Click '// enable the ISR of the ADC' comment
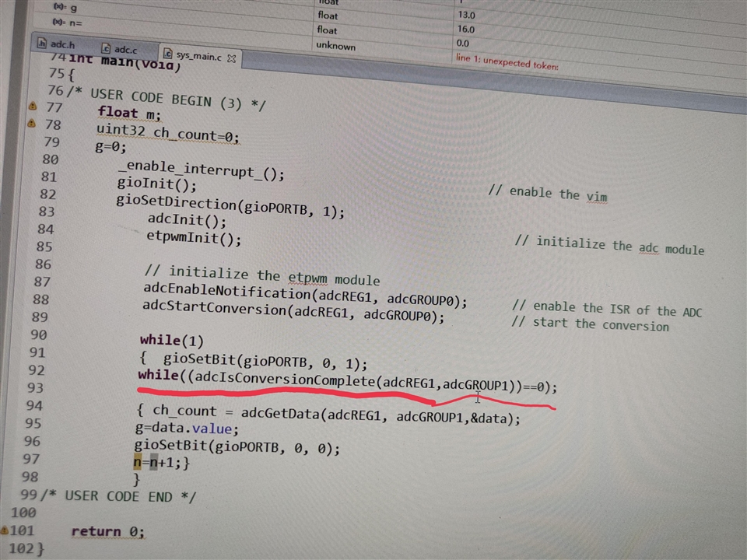The height and width of the screenshot is (560, 747). [607, 309]
